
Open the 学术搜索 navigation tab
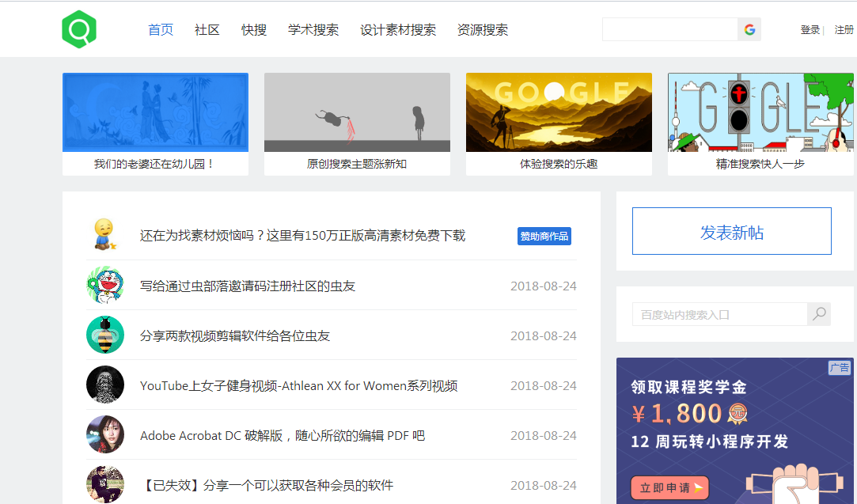[x=313, y=29]
